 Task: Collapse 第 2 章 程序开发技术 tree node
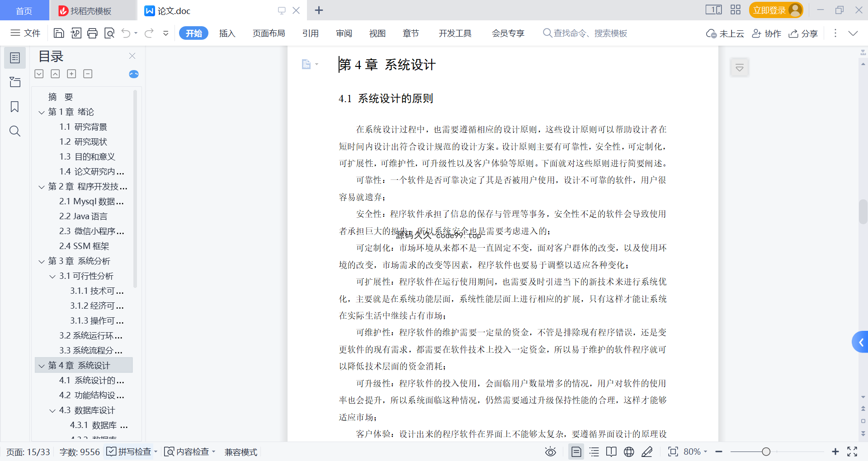point(42,187)
